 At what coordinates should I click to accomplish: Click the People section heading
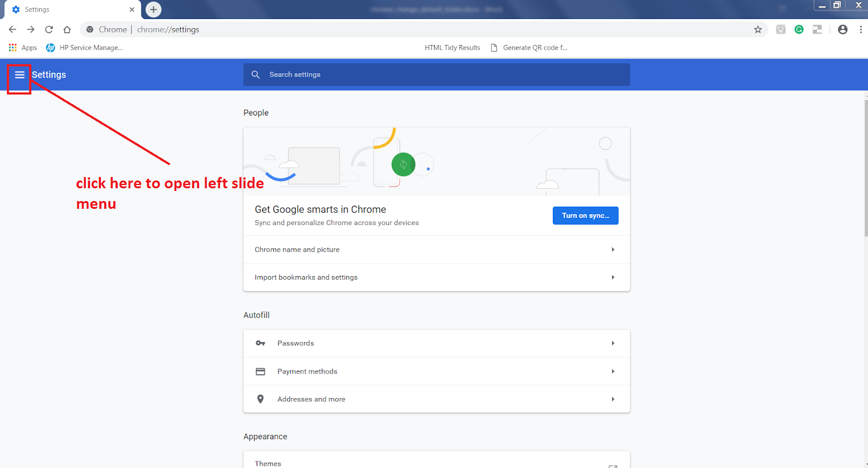coord(256,113)
